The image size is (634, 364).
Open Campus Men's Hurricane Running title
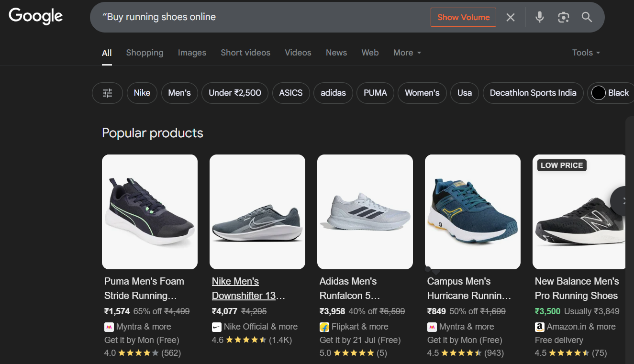click(x=469, y=288)
